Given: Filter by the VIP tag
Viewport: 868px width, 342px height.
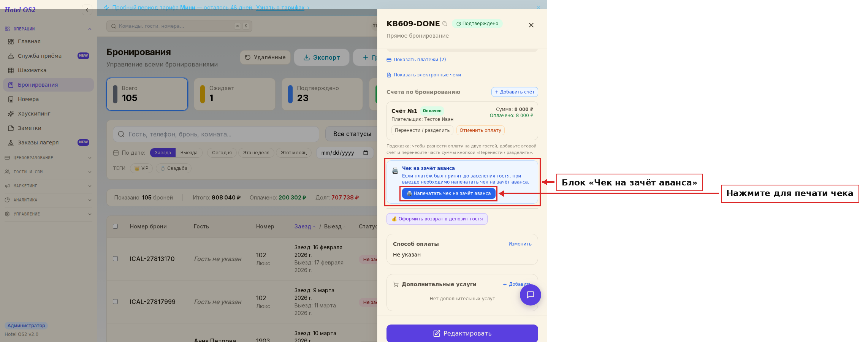Looking at the screenshot, I should point(141,168).
